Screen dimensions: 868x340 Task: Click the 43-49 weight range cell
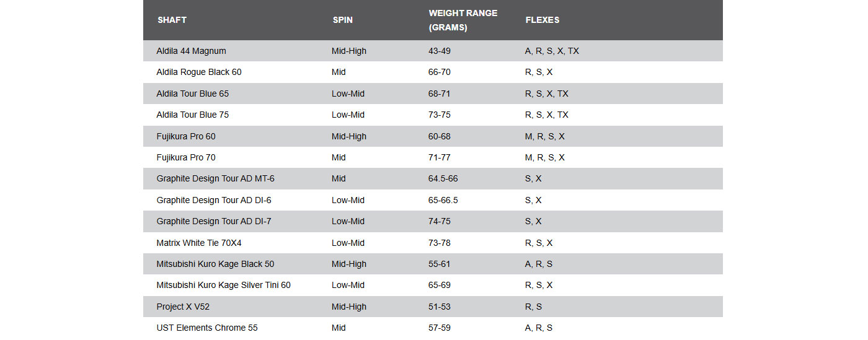click(439, 51)
